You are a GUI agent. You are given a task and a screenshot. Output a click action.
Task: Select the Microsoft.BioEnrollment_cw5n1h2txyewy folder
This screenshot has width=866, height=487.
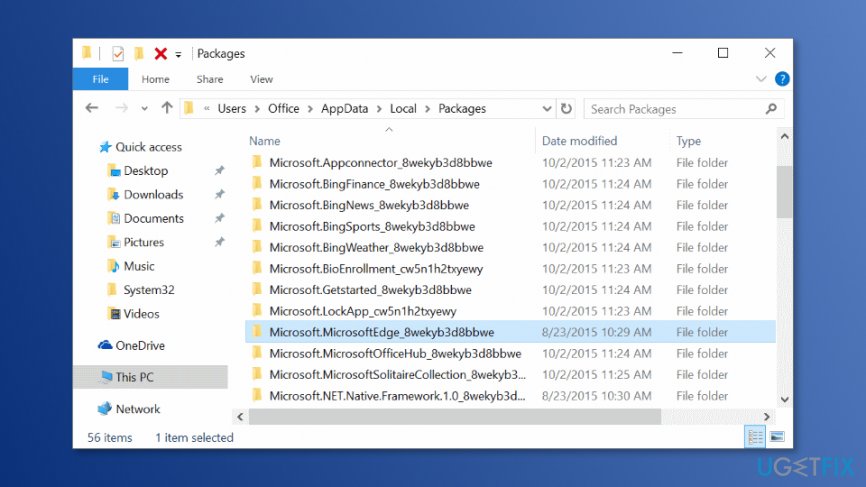(510, 269)
